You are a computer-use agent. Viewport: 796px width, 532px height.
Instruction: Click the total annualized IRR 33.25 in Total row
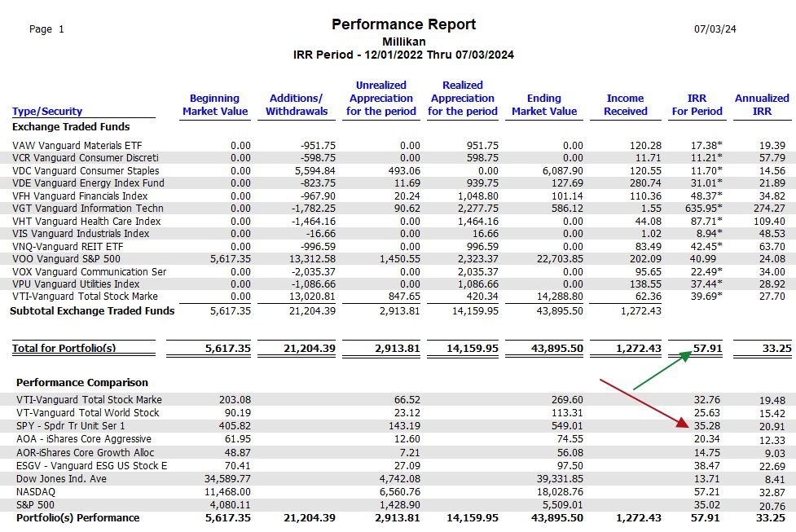pyautogui.click(x=776, y=348)
